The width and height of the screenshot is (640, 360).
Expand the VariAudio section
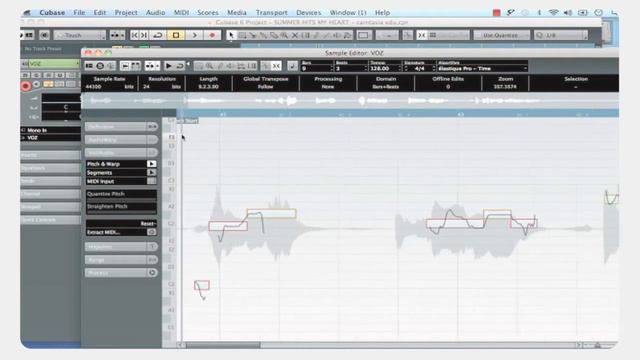tap(121, 153)
